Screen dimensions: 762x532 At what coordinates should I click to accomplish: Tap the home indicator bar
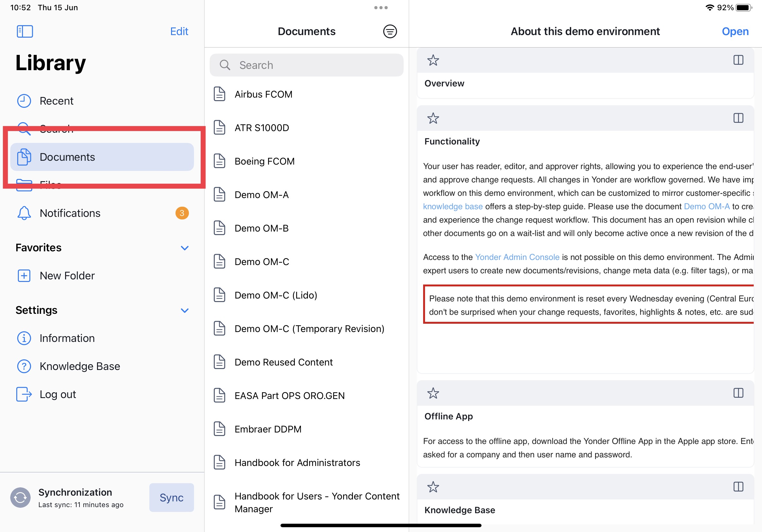(x=381, y=525)
